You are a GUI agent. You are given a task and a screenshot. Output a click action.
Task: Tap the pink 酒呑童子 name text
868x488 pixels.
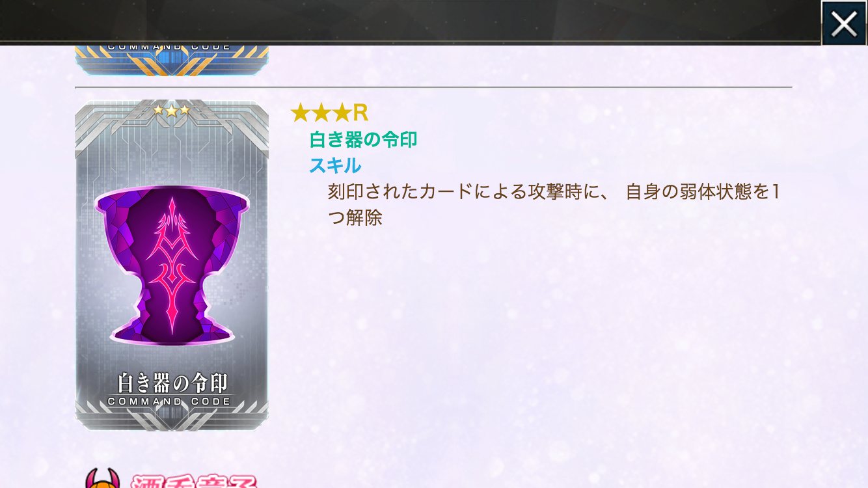click(194, 482)
